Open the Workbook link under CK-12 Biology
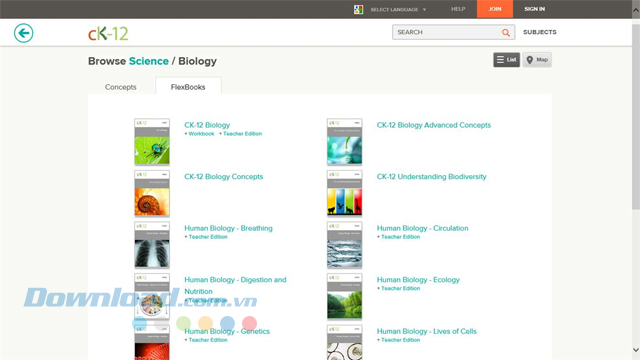640x360 pixels. (x=201, y=133)
